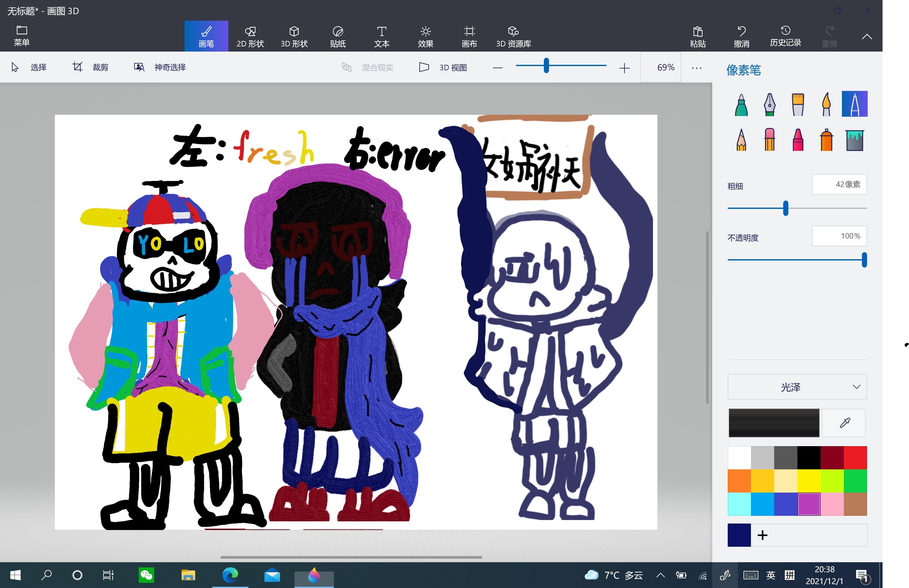The width and height of the screenshot is (909, 588).
Task: Click the 不透明度 opacity slider handle
Action: 864,260
